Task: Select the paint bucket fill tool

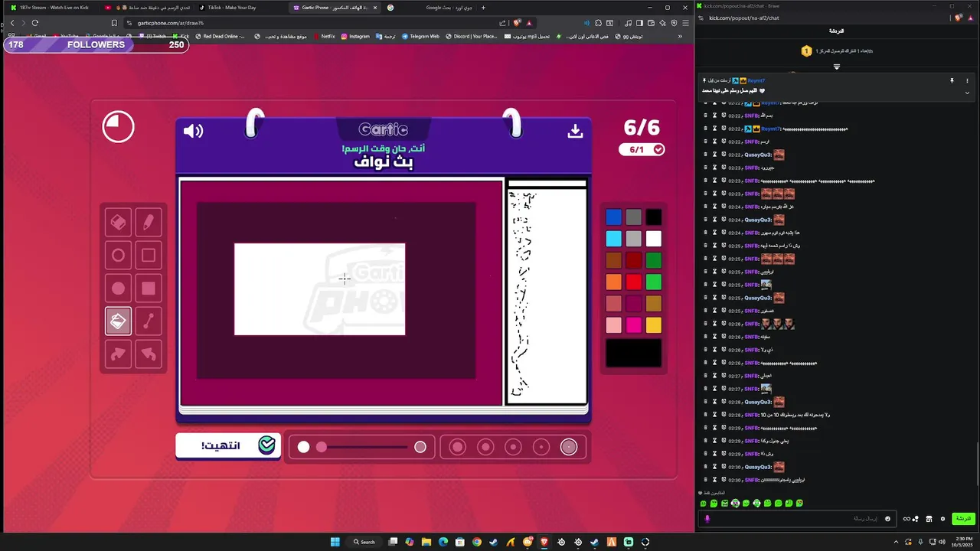Action: pos(118,321)
